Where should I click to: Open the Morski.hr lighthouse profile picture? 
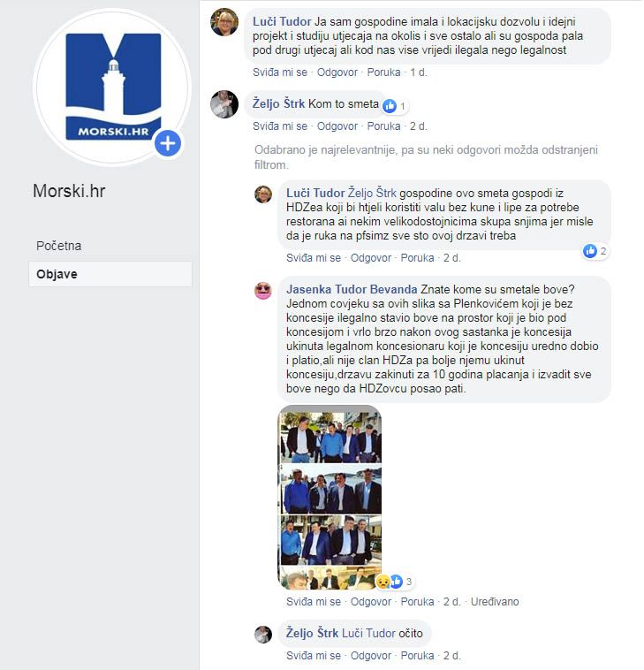(x=112, y=88)
